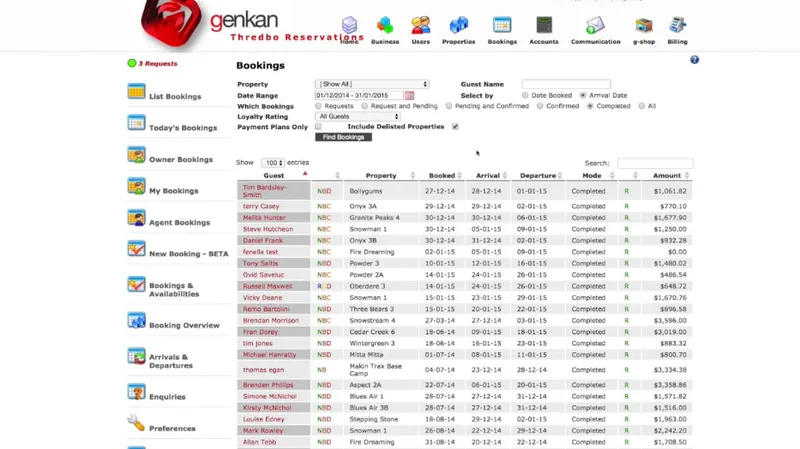Image resolution: width=800 pixels, height=449 pixels.
Task: Open guest Russell Maxwell booking
Action: coord(267,286)
